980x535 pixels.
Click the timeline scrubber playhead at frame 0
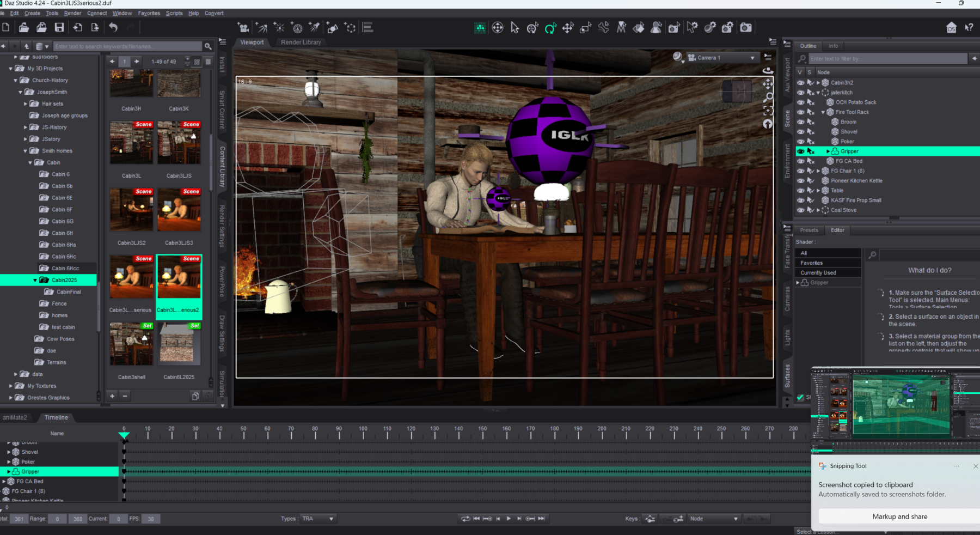point(124,435)
